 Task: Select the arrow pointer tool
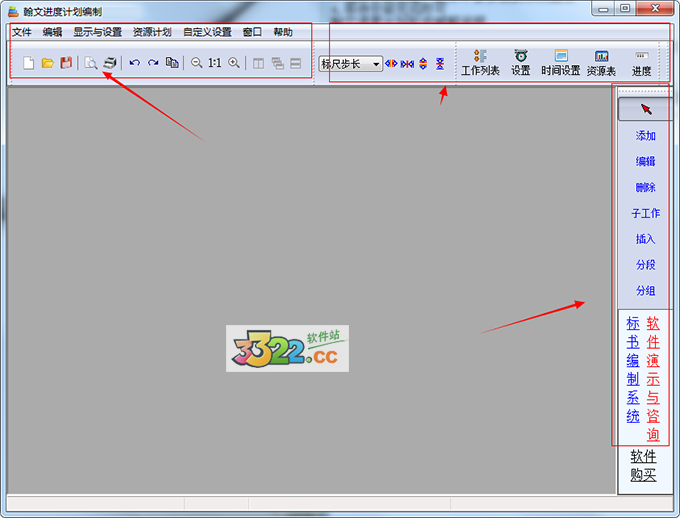645,109
